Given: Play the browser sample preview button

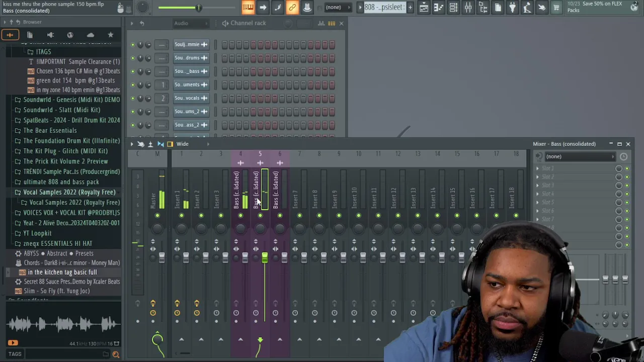Looking at the screenshot, I should click(x=13, y=343).
